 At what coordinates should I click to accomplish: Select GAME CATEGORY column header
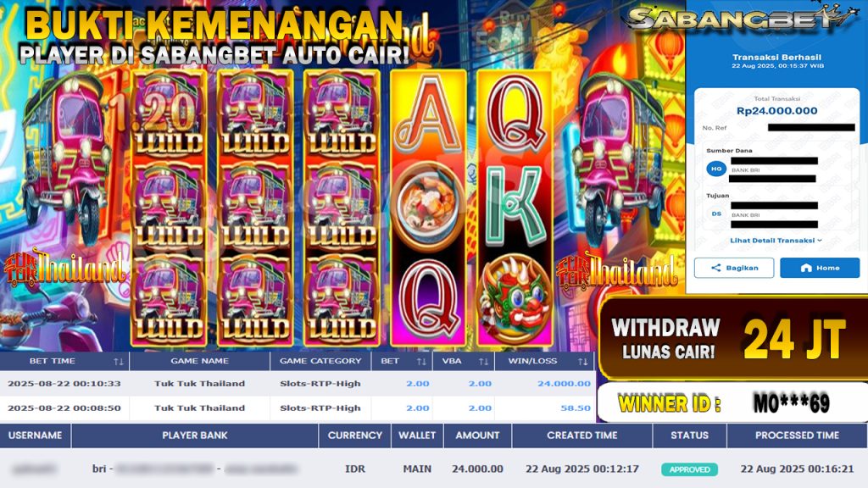(x=320, y=361)
